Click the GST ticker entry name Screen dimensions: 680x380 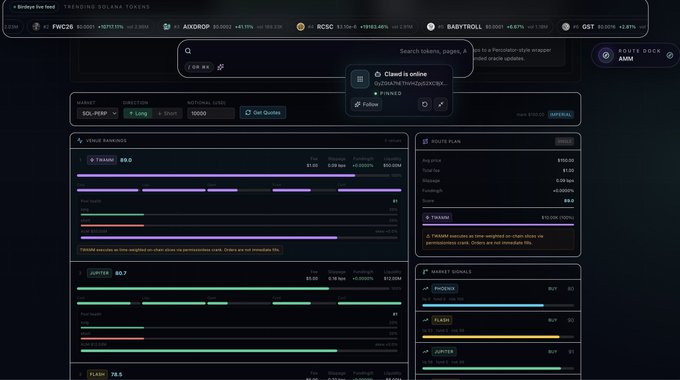[x=588, y=26]
